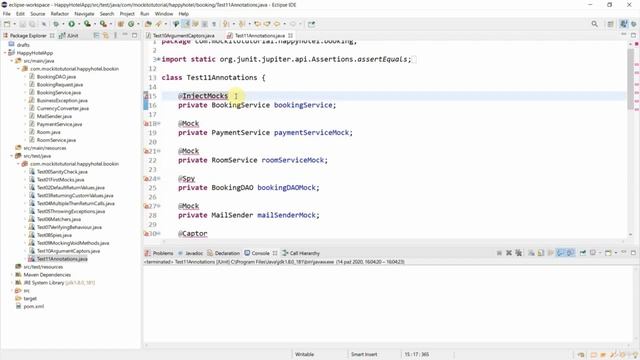
Task: Click Back navigation arrow in toolbar
Action: (x=277, y=24)
